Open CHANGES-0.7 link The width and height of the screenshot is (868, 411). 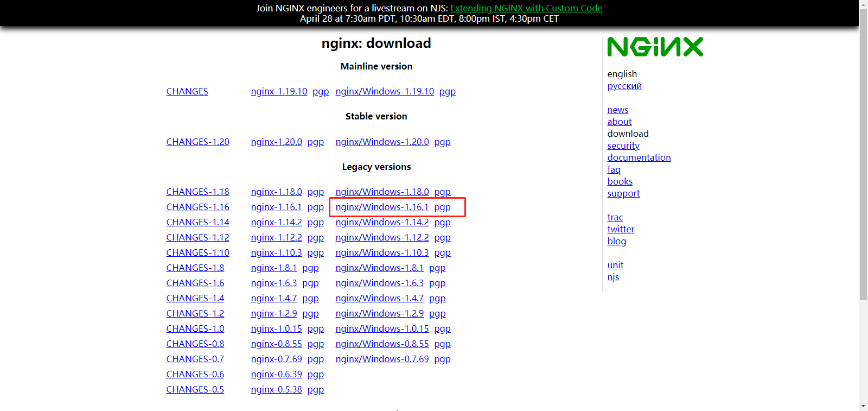(195, 359)
